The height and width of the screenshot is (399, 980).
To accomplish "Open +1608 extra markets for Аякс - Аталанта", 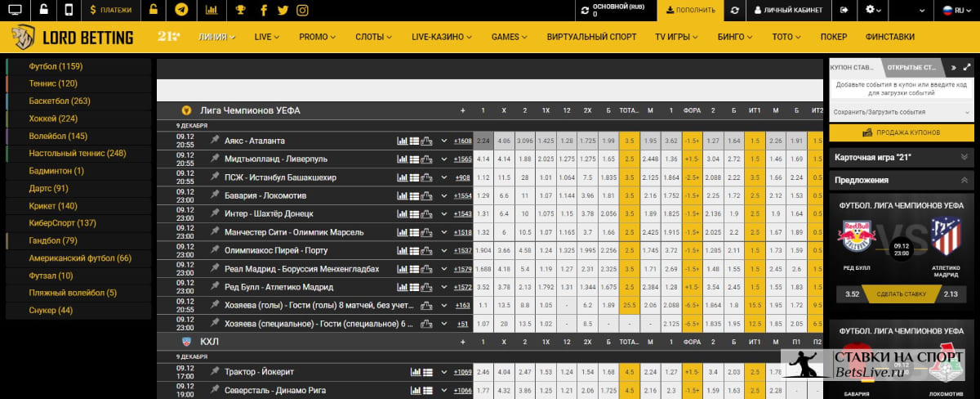I will click(x=463, y=141).
